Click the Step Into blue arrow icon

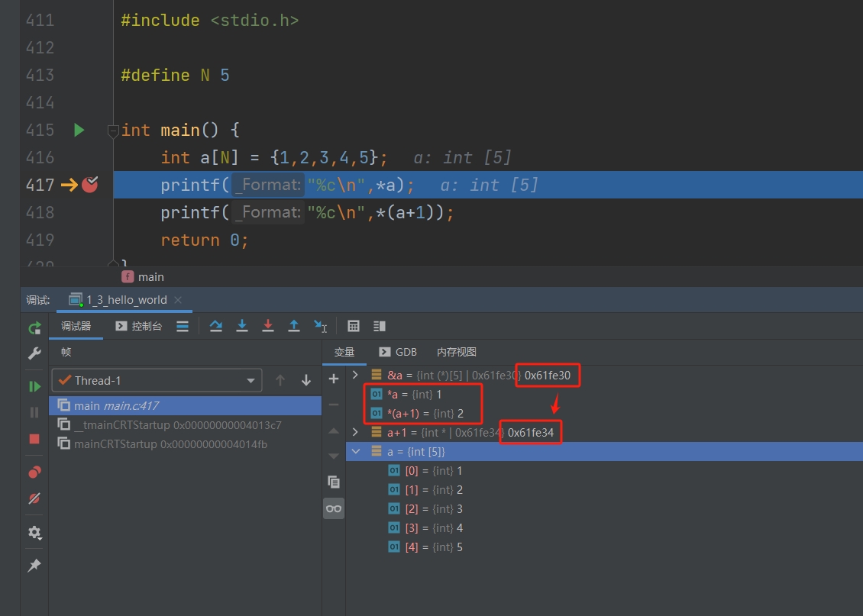(x=242, y=326)
